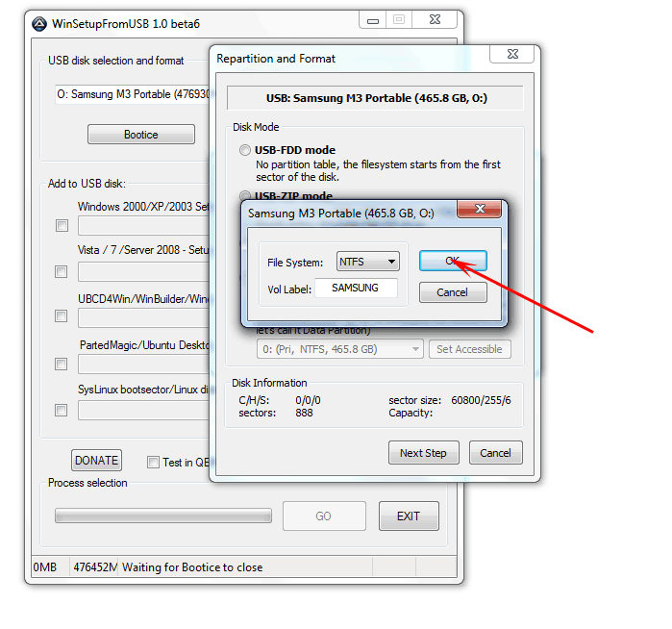
Task: Cancel the Repartition and Format dialog
Action: (496, 453)
